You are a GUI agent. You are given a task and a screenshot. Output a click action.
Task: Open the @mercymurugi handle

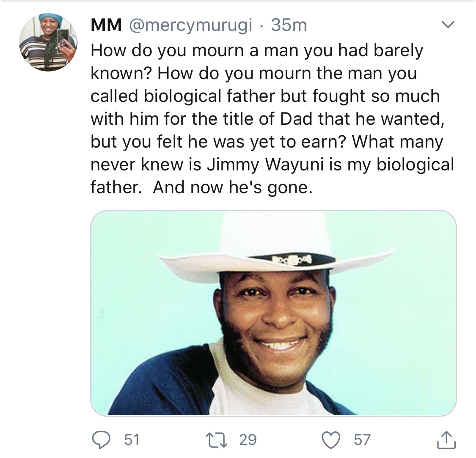191,25
